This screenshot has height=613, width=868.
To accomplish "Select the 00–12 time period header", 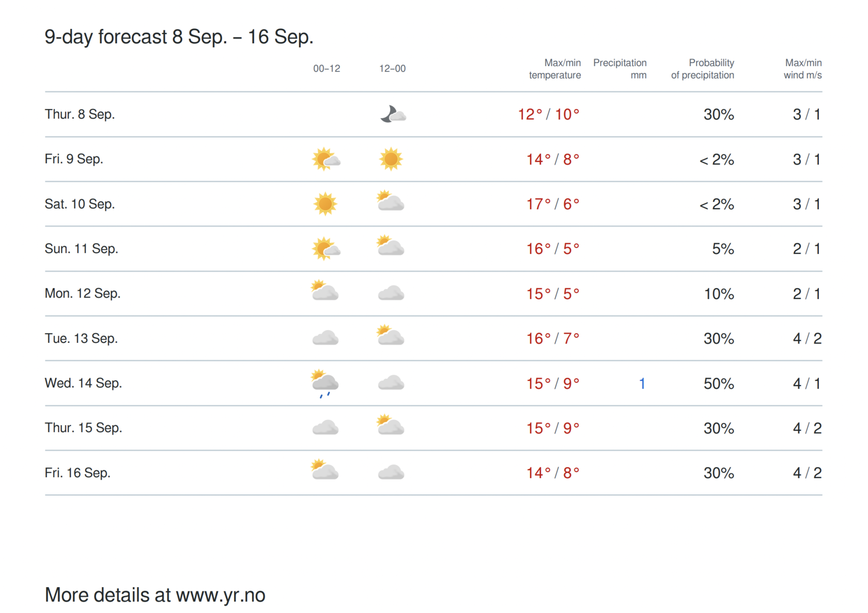I will pos(327,69).
